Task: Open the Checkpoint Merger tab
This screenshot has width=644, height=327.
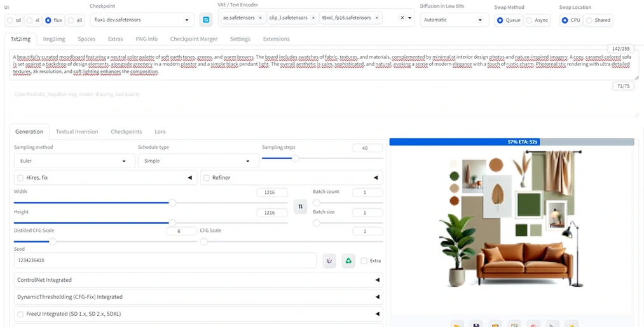Action: click(194, 39)
